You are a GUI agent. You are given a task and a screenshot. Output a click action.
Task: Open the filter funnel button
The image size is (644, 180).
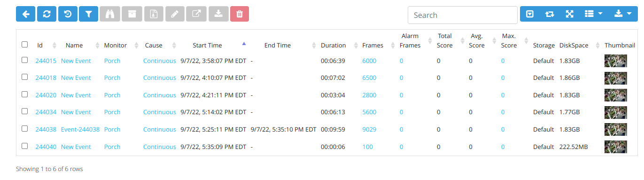[88, 14]
